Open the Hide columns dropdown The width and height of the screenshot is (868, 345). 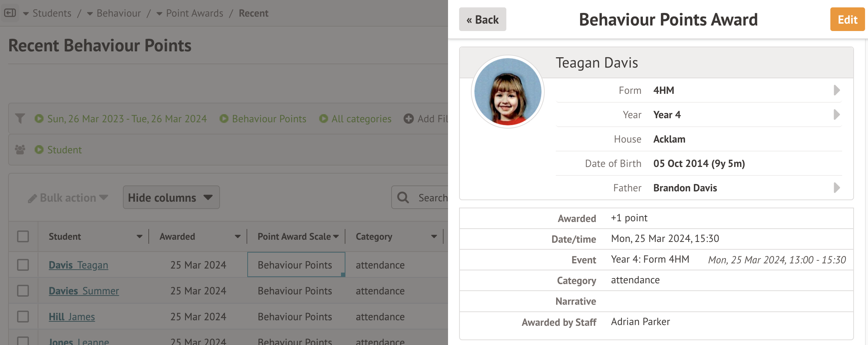[x=171, y=198]
